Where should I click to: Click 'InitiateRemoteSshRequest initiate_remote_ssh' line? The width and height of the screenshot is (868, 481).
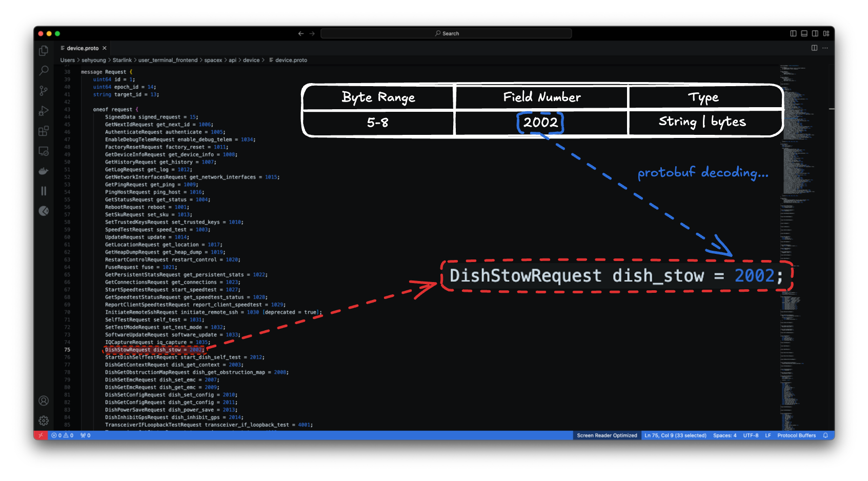pos(214,312)
